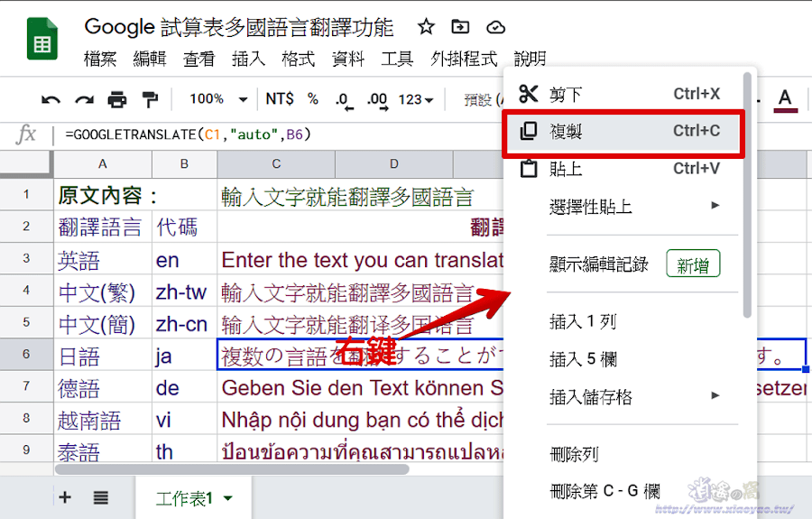The width and height of the screenshot is (812, 519).
Task: Increase decimal places
Action: pos(377,101)
